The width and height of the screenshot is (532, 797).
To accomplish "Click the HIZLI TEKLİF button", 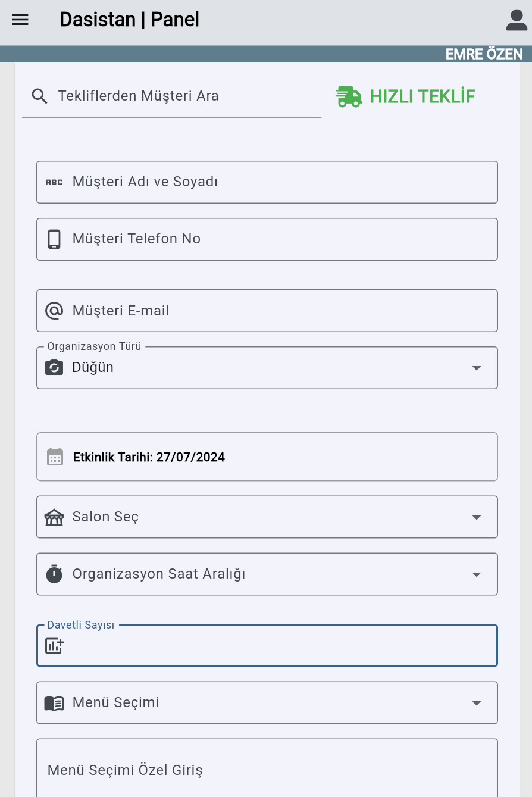I will click(x=406, y=96).
